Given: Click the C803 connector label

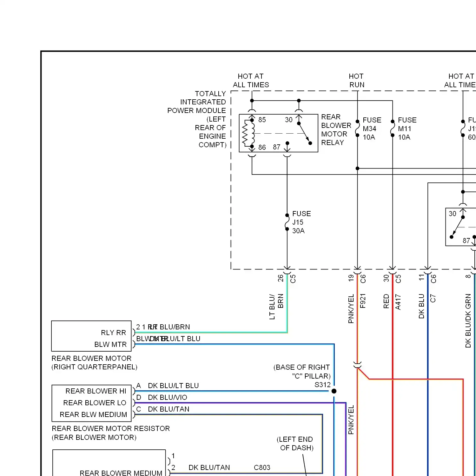Looking at the screenshot, I should pyautogui.click(x=262, y=467).
